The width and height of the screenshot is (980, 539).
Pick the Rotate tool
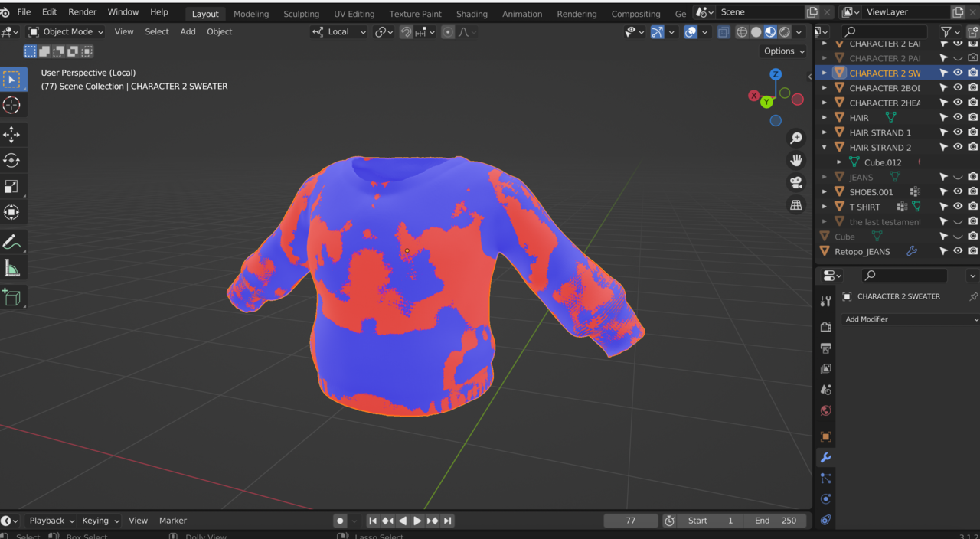pyautogui.click(x=12, y=161)
